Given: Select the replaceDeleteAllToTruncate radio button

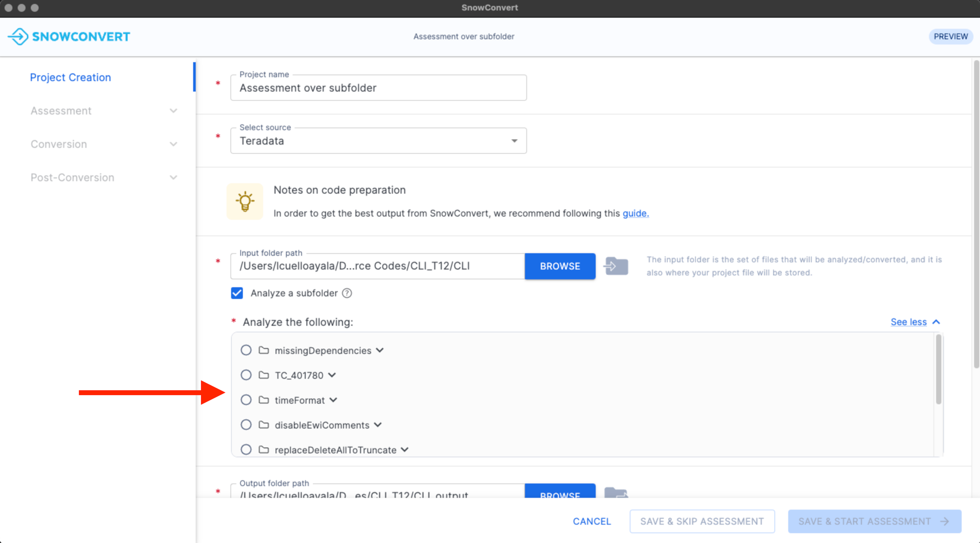Looking at the screenshot, I should point(246,449).
